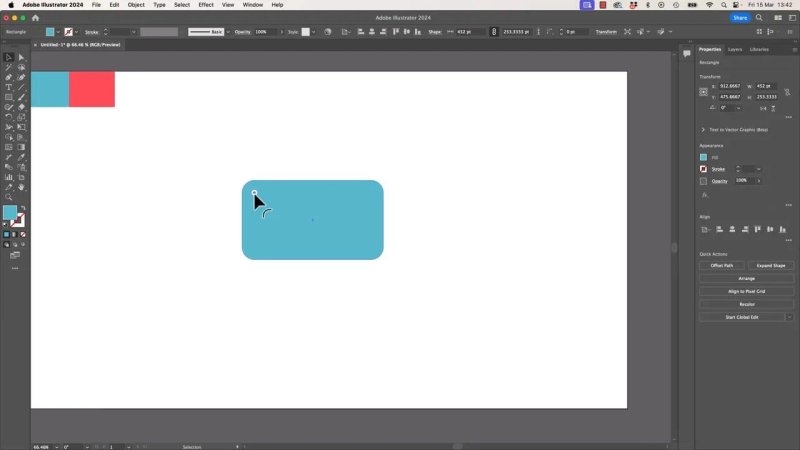Image resolution: width=800 pixels, height=450 pixels.
Task: Select the Shaper tool
Action: click(x=9, y=107)
